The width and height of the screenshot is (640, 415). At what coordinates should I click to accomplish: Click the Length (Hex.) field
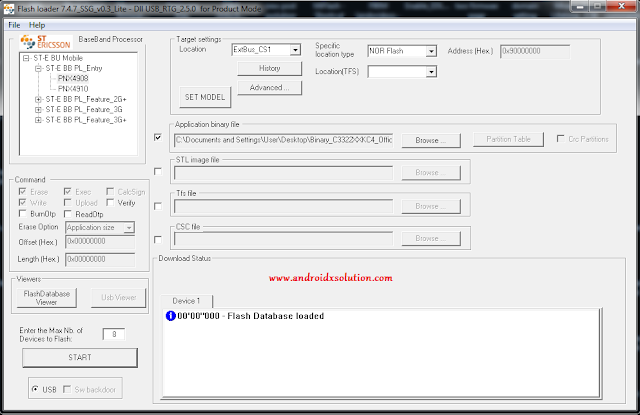(x=100, y=260)
